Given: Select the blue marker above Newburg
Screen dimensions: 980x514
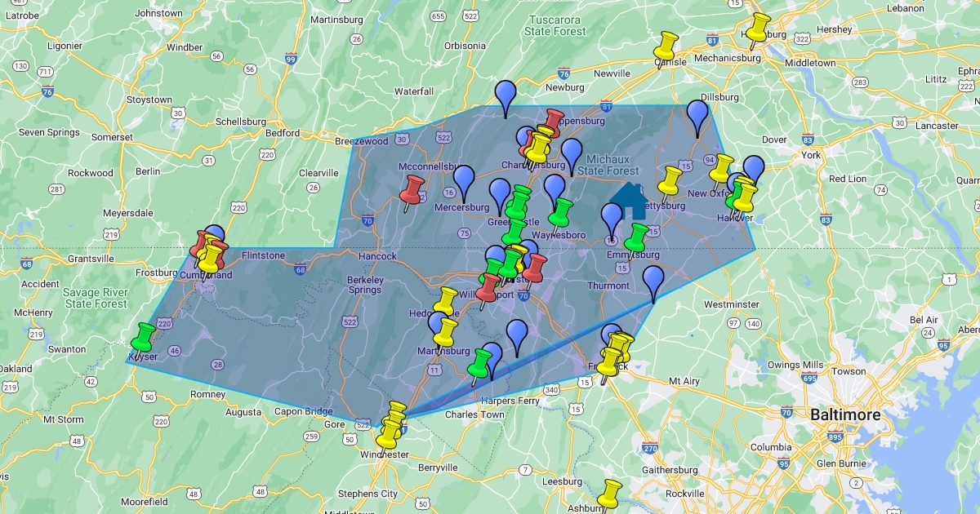Looking at the screenshot, I should click(x=507, y=95).
